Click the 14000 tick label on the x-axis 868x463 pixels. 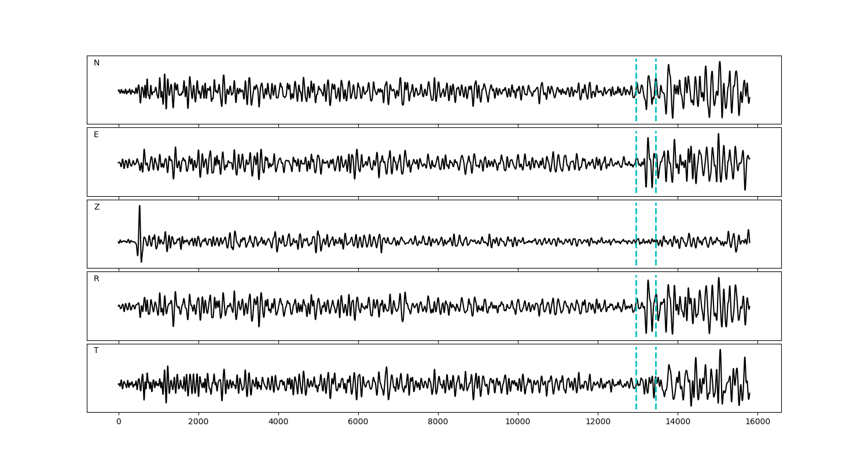678,422
